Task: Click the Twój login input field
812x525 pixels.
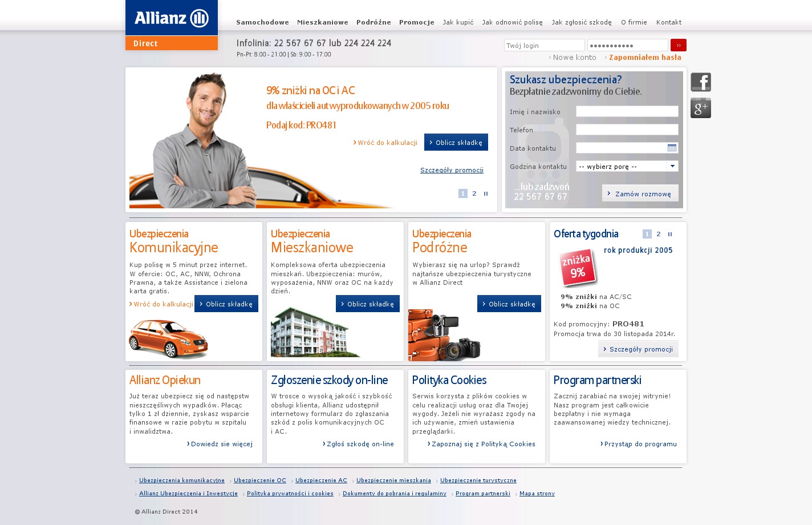Action: pos(544,46)
